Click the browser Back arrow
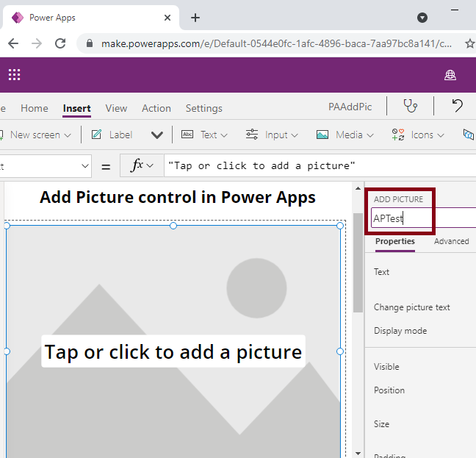The image size is (476, 458). tap(13, 43)
